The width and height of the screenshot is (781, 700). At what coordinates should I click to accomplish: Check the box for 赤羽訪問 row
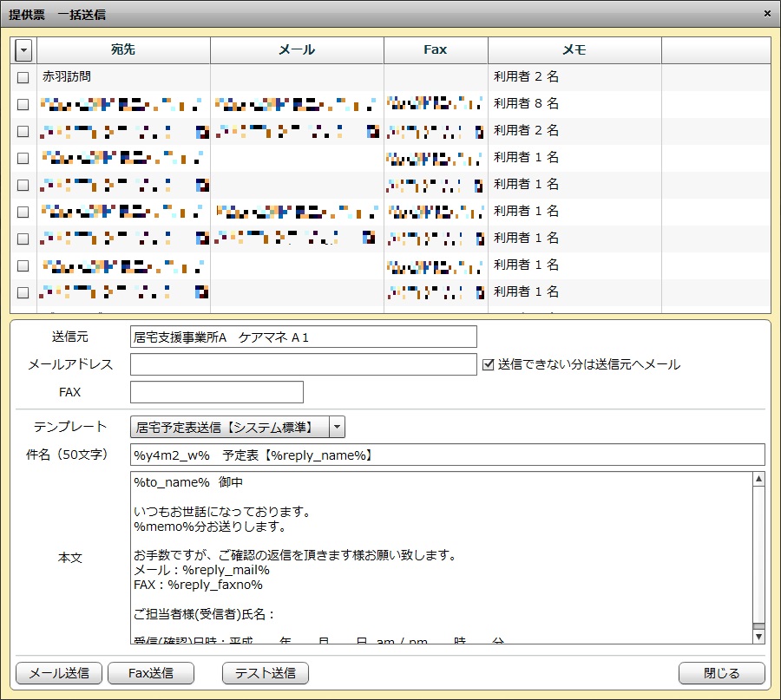[23, 77]
